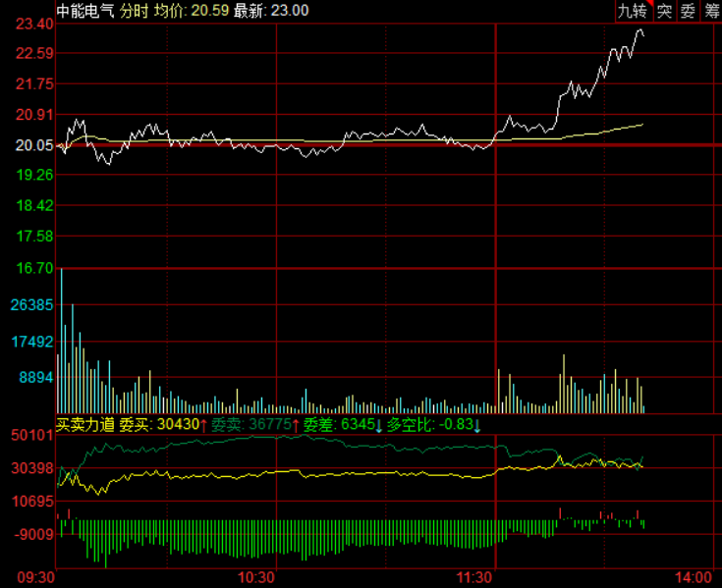The image size is (722, 588).
Task: Click the 16.70 price axis label
Action: tap(34, 268)
